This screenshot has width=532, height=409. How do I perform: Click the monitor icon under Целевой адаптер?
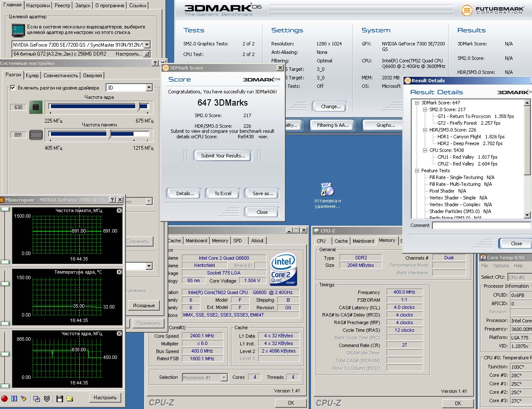pos(18,30)
